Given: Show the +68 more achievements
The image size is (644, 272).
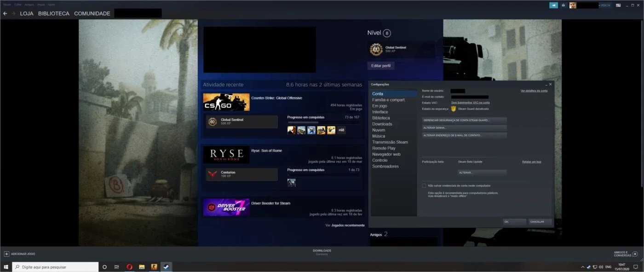Looking at the screenshot, I should tap(341, 130).
